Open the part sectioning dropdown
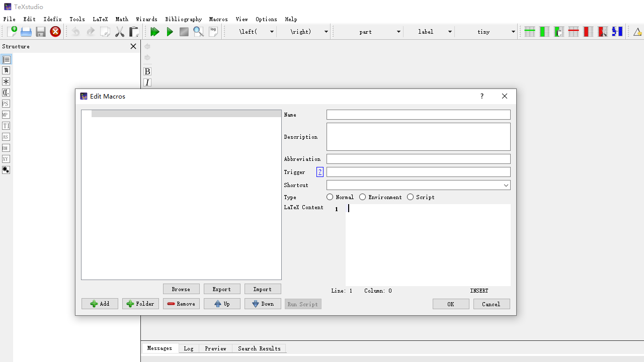The width and height of the screenshot is (644, 362). (x=398, y=31)
